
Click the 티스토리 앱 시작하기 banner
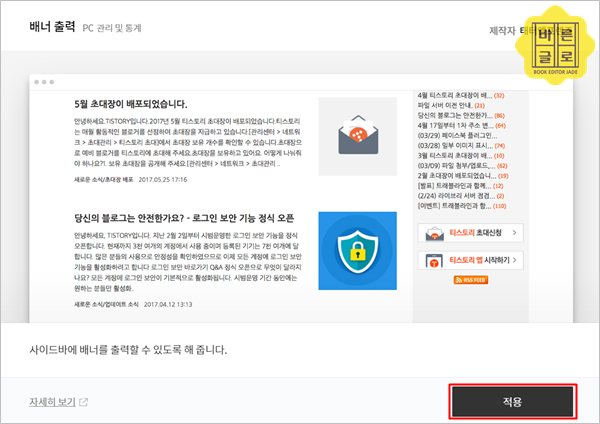471,260
